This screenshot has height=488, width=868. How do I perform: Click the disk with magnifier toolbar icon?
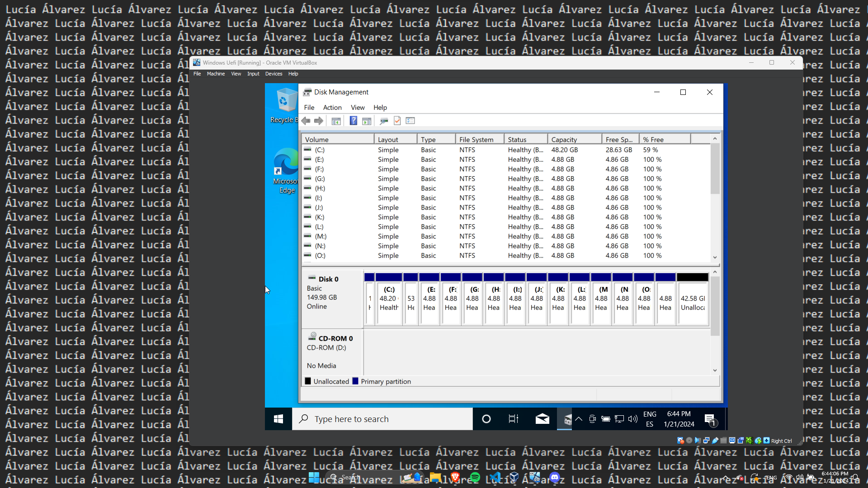384,121
